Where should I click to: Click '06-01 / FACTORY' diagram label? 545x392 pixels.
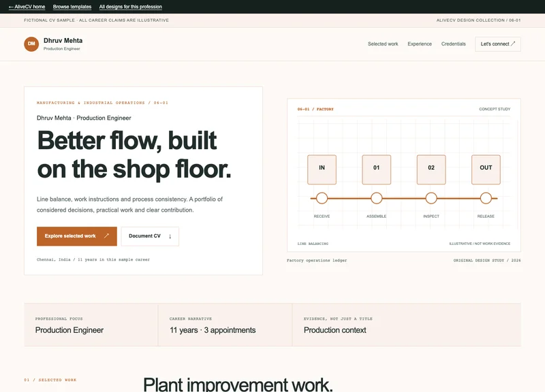[315, 109]
